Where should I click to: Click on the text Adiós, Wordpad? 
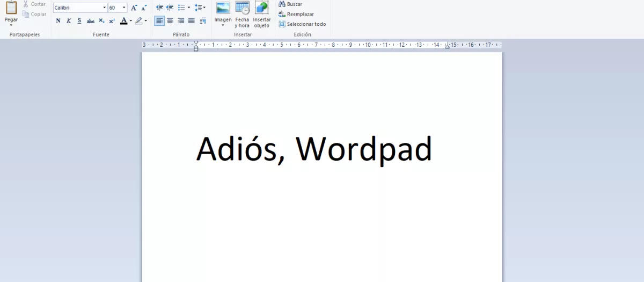click(314, 149)
